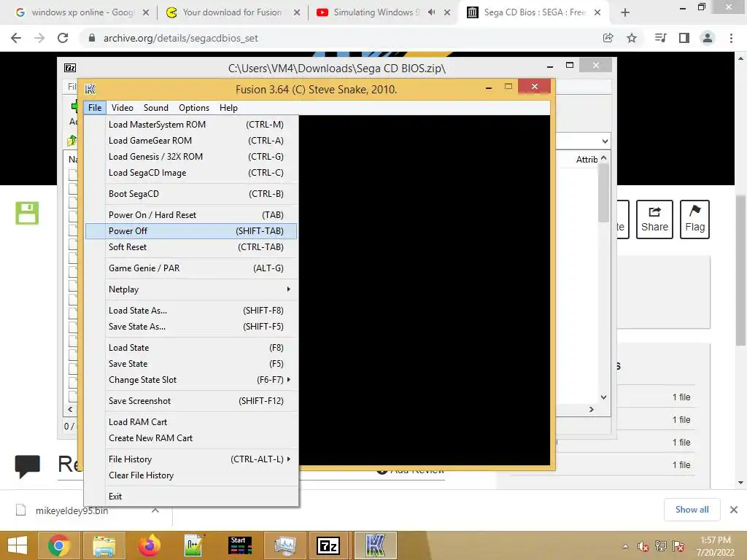Expand File History submenu
Screen dimensions: 747x560
click(x=191, y=459)
